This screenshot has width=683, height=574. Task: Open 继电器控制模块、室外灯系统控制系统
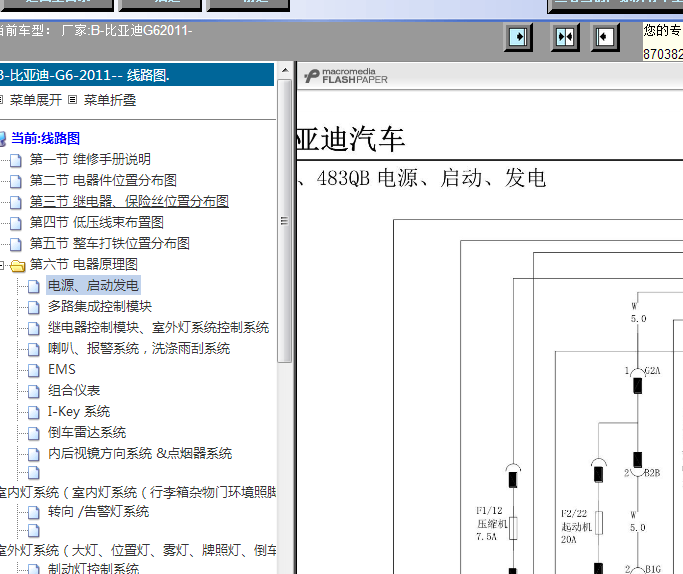pos(159,327)
